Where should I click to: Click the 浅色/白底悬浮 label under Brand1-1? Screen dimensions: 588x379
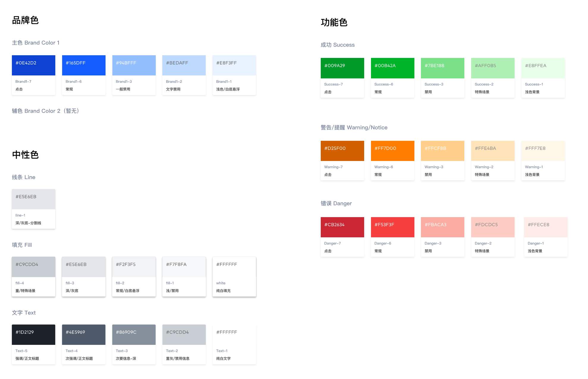coord(228,89)
